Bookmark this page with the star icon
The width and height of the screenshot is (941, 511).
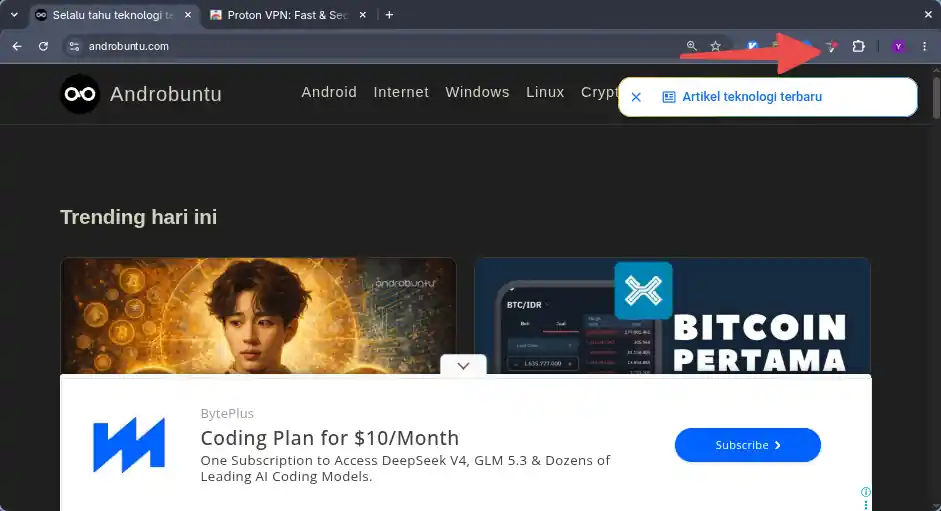coord(715,46)
